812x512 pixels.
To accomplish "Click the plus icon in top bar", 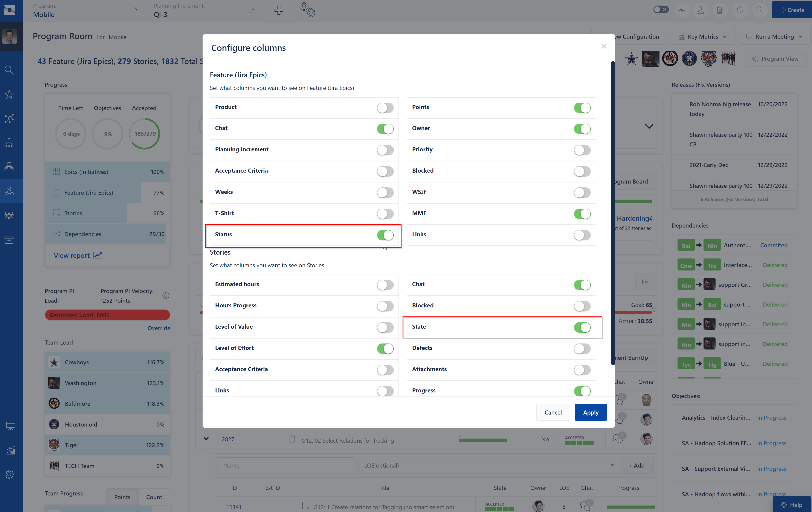I will click(279, 10).
